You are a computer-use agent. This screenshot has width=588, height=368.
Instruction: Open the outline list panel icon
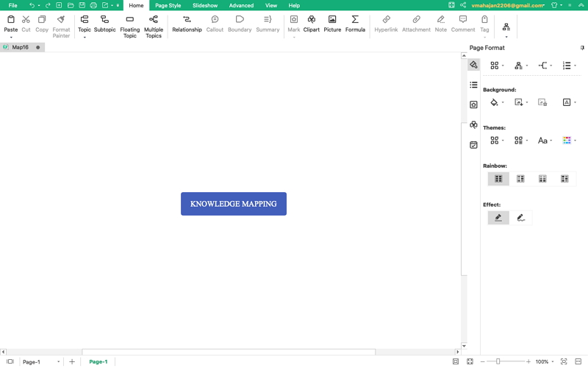[x=473, y=85]
